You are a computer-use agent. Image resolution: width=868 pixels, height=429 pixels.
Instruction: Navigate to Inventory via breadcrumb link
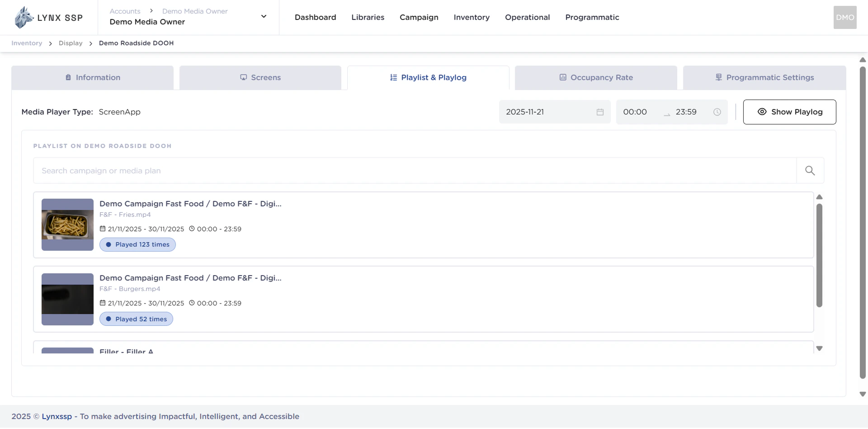tap(26, 43)
